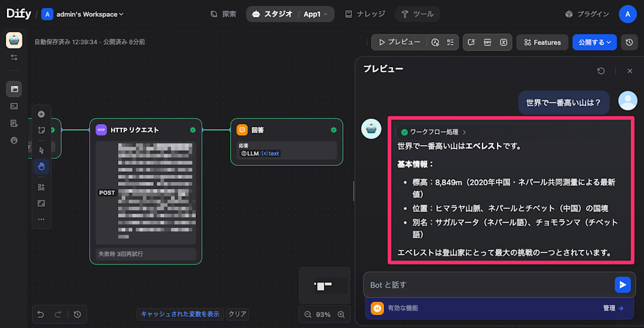Open the run history clock icon
Viewport: 644px width, 328px height.
436,42
